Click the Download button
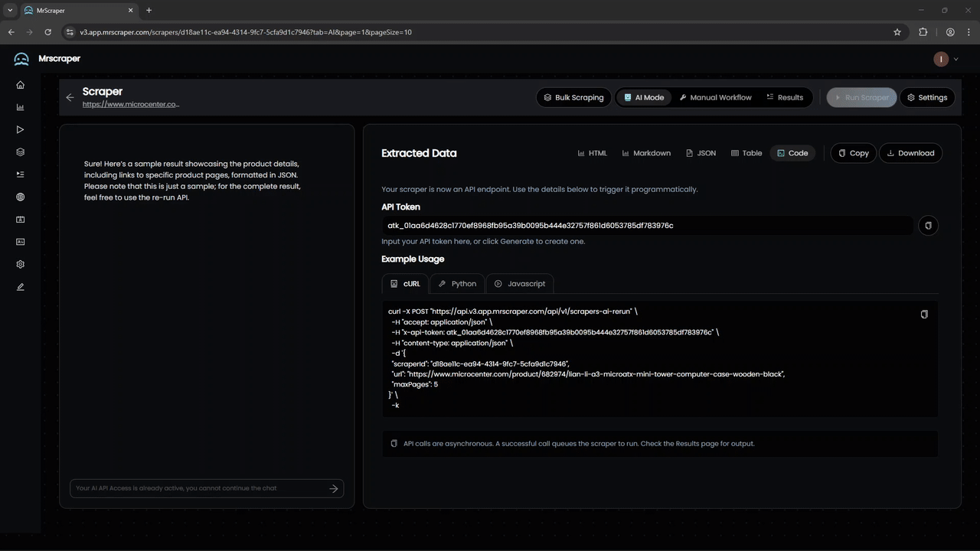980x551 pixels. tap(910, 153)
